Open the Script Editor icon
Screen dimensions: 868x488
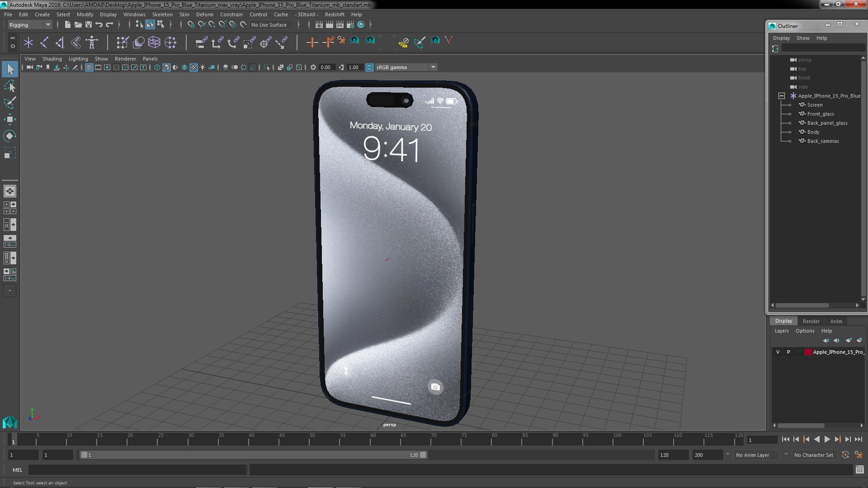pos(859,470)
